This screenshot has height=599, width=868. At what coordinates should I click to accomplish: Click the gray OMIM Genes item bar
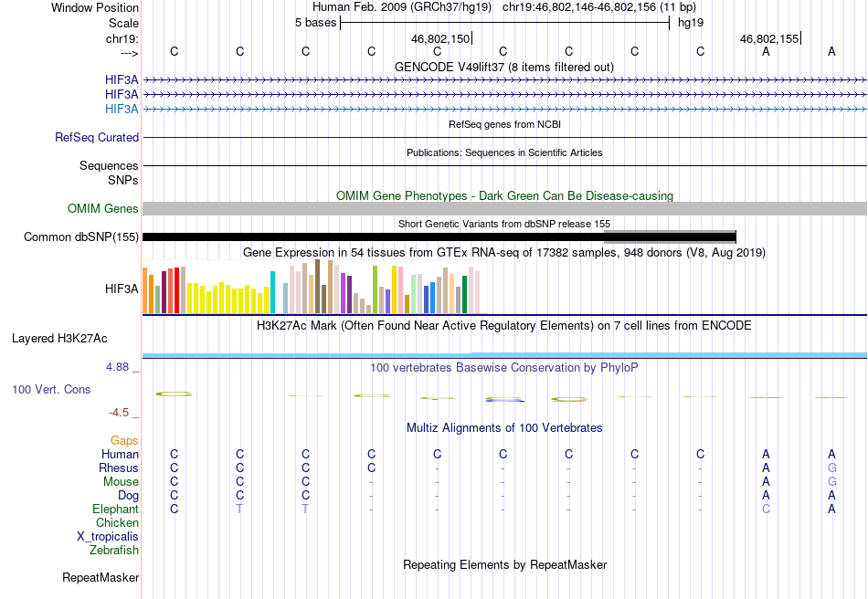tap(505, 208)
